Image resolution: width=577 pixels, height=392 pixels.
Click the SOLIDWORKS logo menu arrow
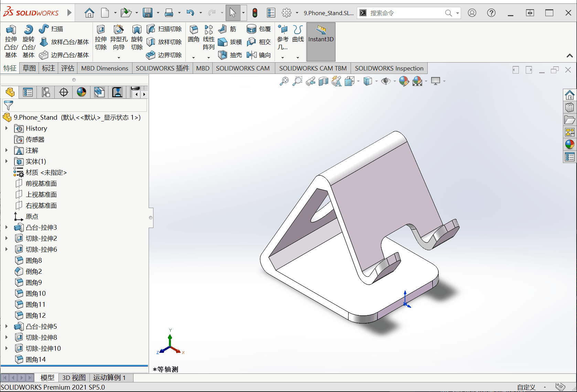tap(70, 13)
